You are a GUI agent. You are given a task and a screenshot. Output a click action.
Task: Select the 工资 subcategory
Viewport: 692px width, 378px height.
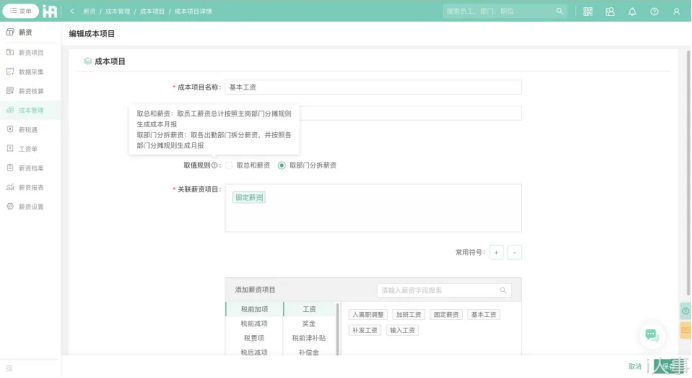[x=309, y=309]
